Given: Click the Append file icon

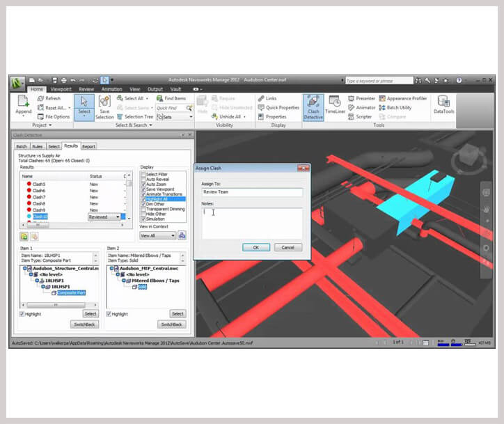Looking at the screenshot, I should click(x=24, y=101).
